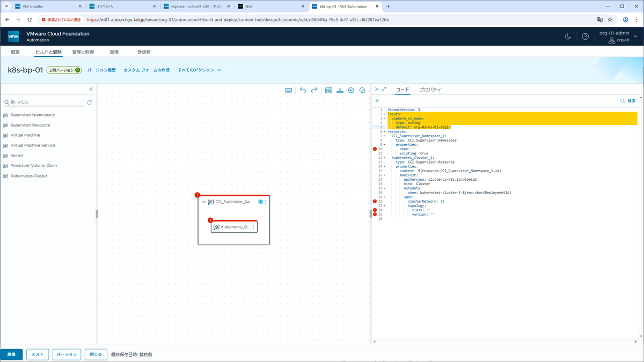Toggle dark mode moon icon
Image resolution: width=644 pixels, height=362 pixels.
click(x=568, y=36)
